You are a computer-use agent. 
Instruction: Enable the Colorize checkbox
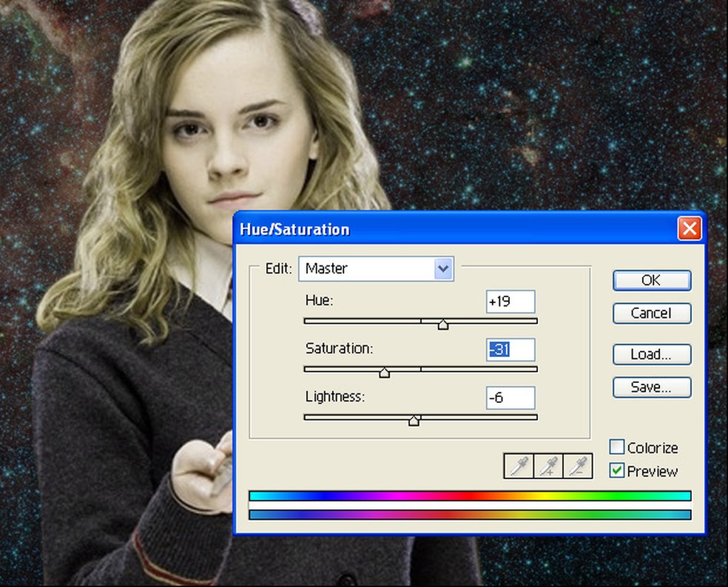point(616,447)
